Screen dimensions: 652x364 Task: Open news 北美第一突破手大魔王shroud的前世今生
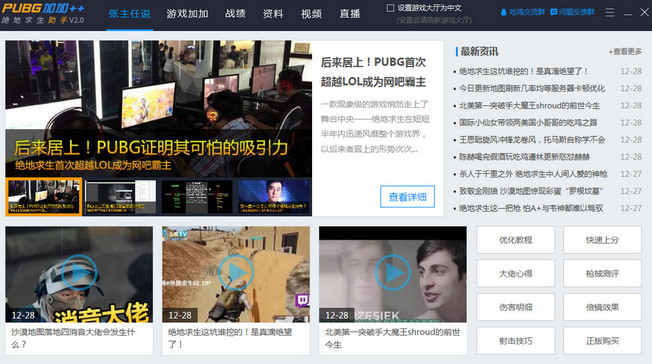pyautogui.click(x=529, y=106)
